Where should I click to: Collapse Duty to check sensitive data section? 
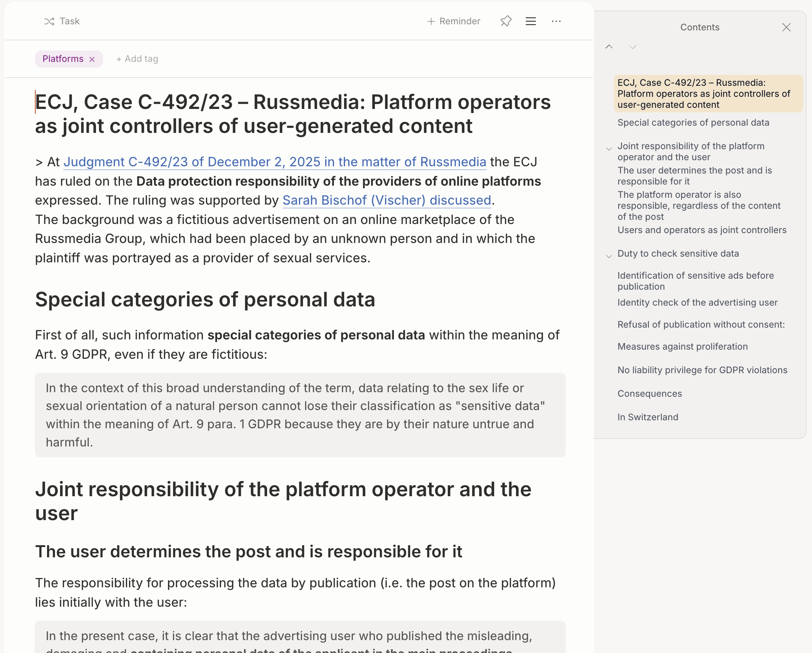609,256
